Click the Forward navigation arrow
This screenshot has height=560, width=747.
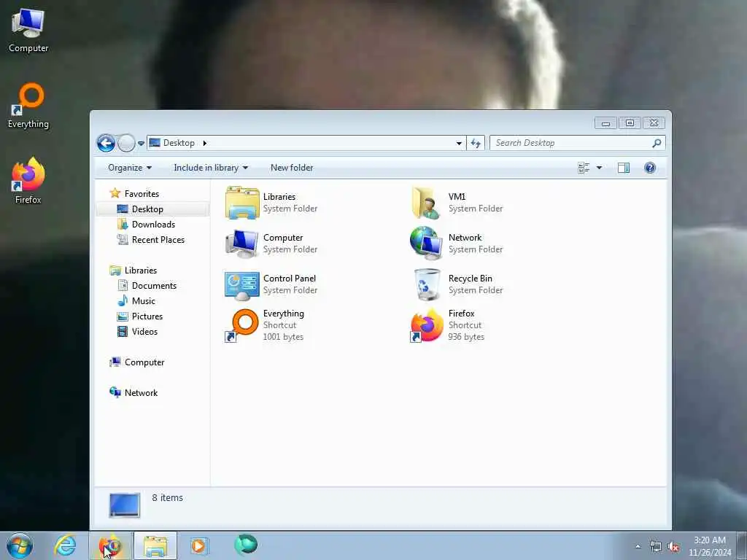[126, 143]
